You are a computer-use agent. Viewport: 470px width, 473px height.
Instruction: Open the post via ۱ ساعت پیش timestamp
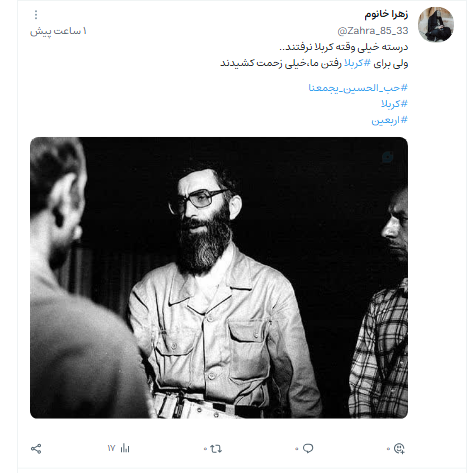click(x=58, y=31)
